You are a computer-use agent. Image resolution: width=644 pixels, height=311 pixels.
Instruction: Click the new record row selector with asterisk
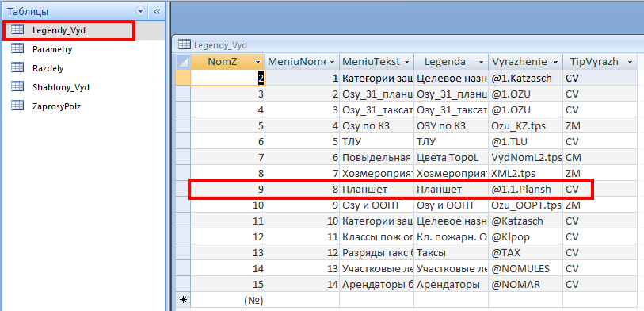(x=183, y=300)
